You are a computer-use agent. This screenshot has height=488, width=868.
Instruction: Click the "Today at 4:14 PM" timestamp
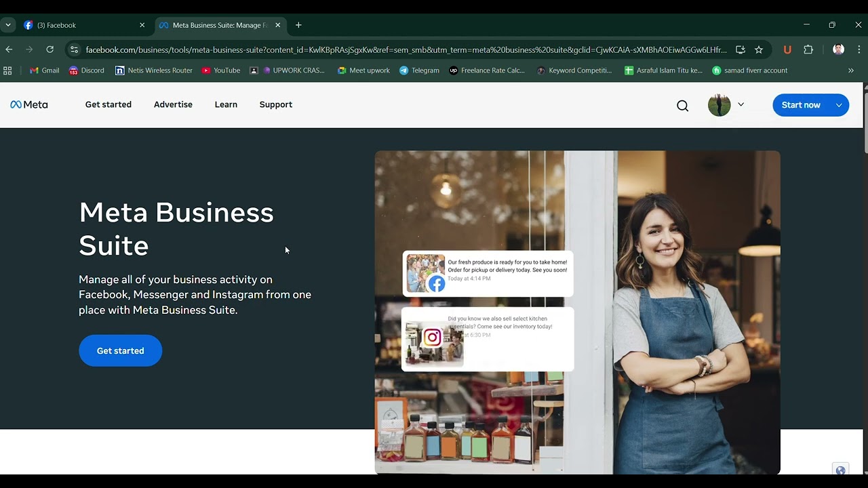[x=469, y=279]
